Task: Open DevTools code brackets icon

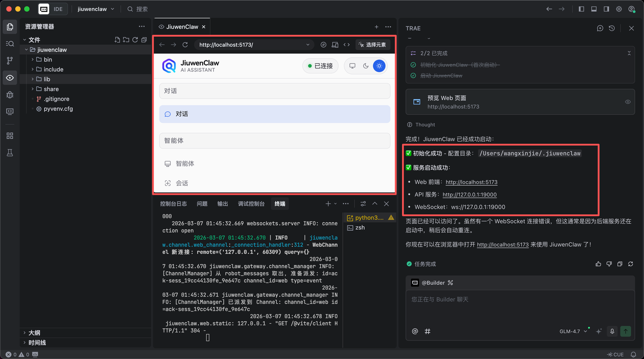Action: tap(347, 45)
